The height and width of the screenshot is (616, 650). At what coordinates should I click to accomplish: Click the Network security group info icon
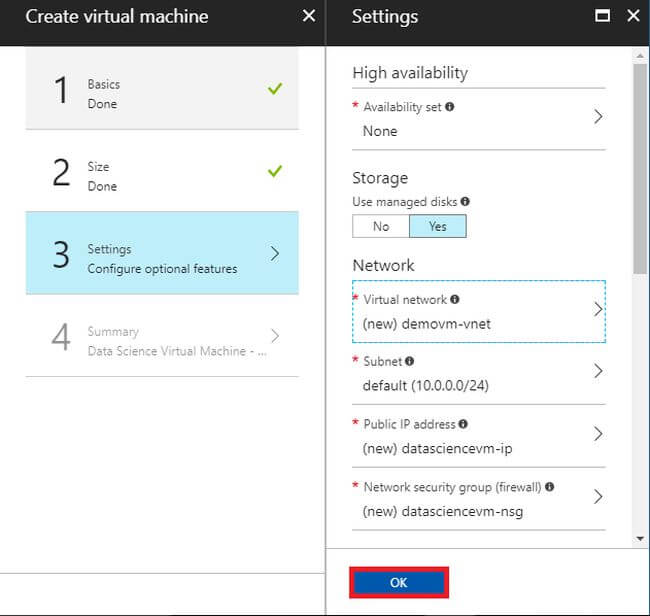click(550, 487)
